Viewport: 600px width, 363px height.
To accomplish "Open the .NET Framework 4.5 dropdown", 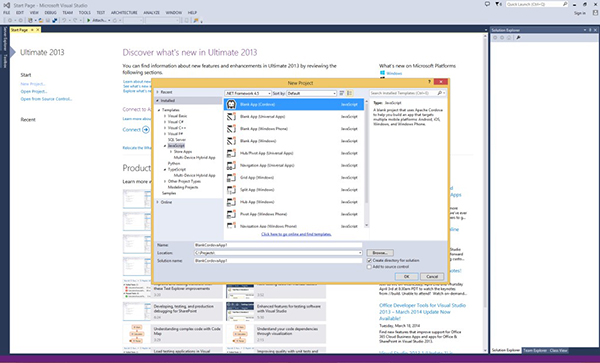I will pyautogui.click(x=248, y=93).
